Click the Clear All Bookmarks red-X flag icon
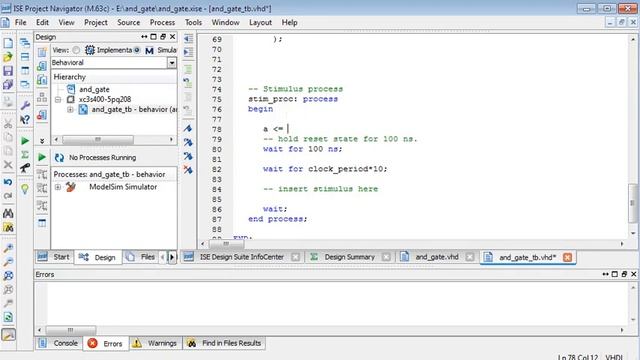 click(x=188, y=169)
